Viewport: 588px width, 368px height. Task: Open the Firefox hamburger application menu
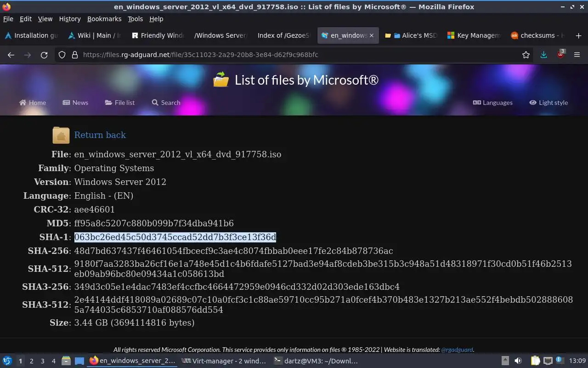tap(577, 55)
